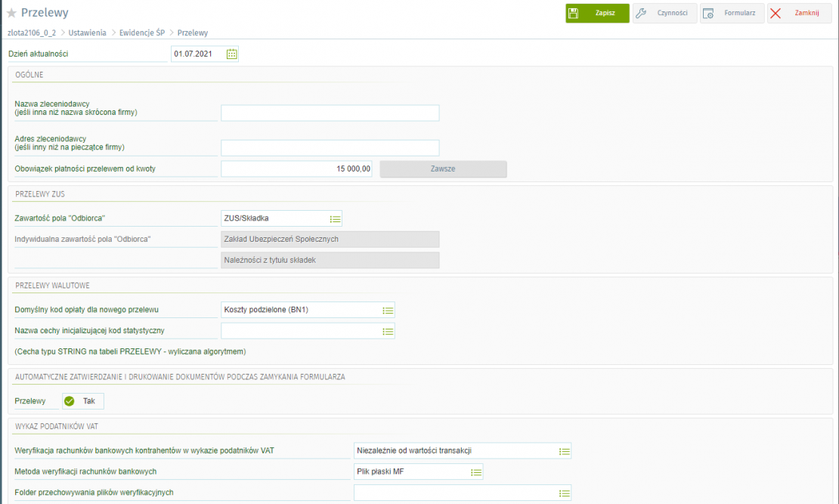Go to Ustawienia in the breadcrumb
The width and height of the screenshot is (839, 504).
[x=87, y=33]
